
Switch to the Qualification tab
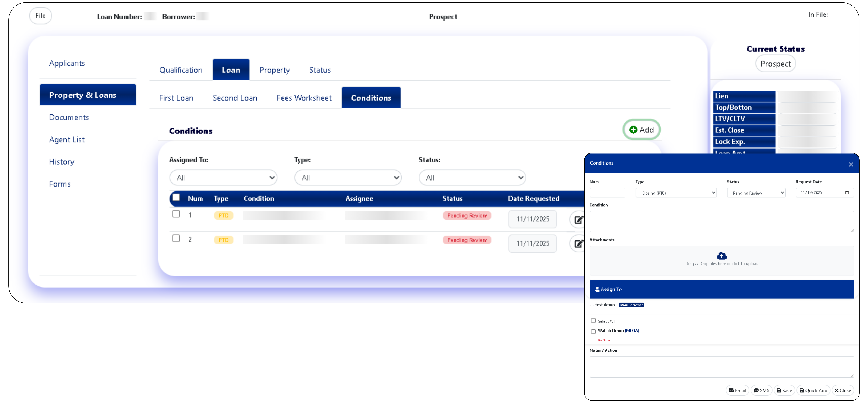point(181,70)
